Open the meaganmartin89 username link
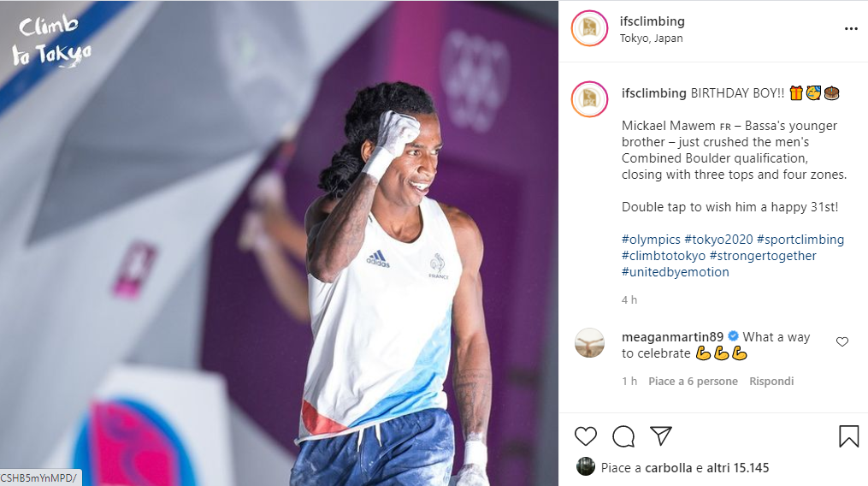The image size is (868, 486). [672, 337]
